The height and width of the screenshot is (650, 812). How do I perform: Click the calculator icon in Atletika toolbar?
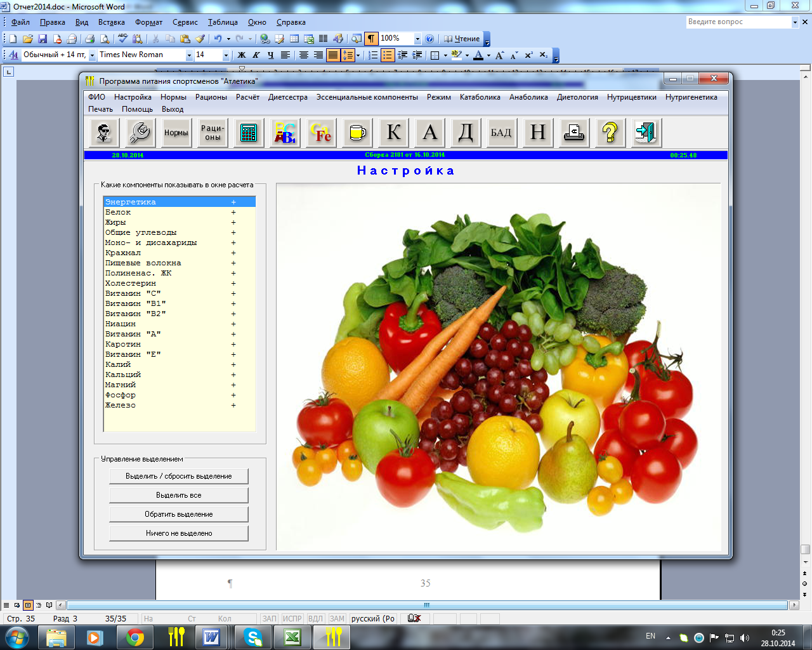tap(249, 133)
